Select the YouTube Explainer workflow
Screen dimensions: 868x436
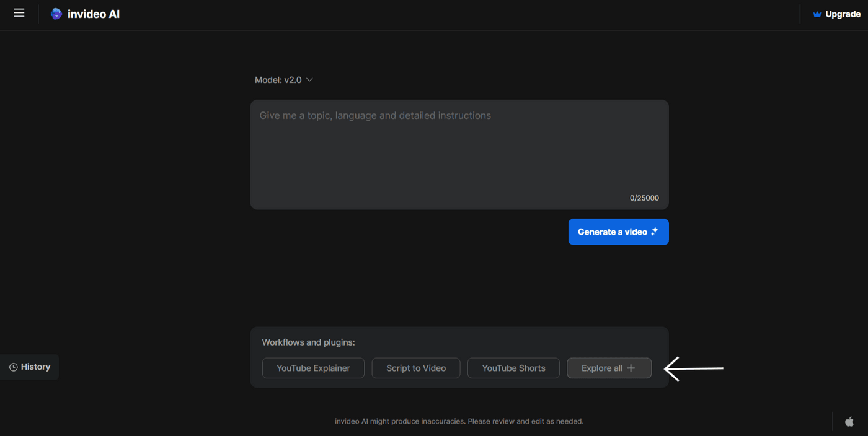(313, 367)
